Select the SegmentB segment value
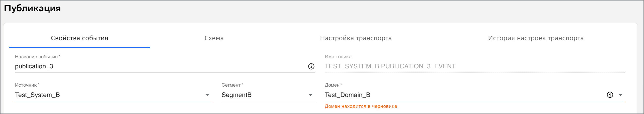Screen dimensions: 644x114 tap(237, 95)
